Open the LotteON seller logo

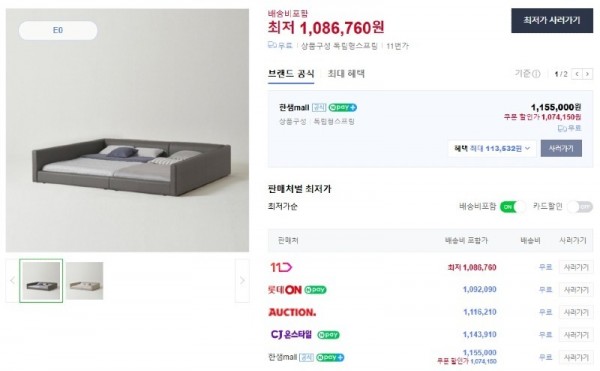(285, 290)
